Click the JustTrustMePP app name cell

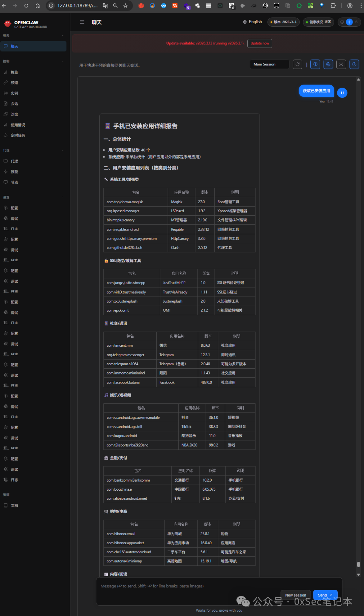179,283
